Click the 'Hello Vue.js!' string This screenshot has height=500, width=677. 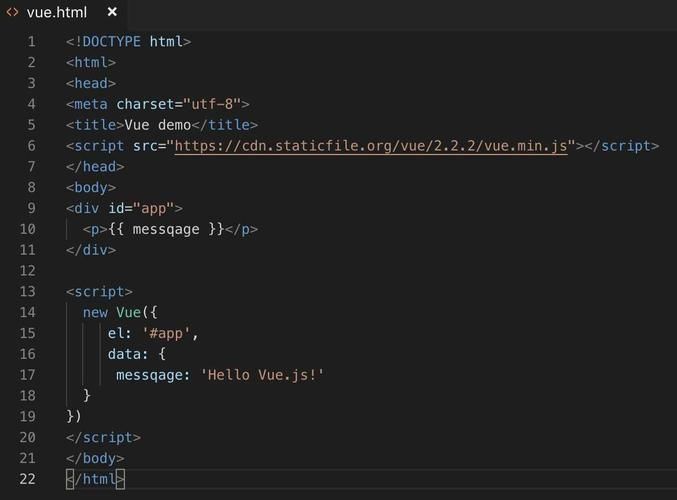[x=262, y=375]
